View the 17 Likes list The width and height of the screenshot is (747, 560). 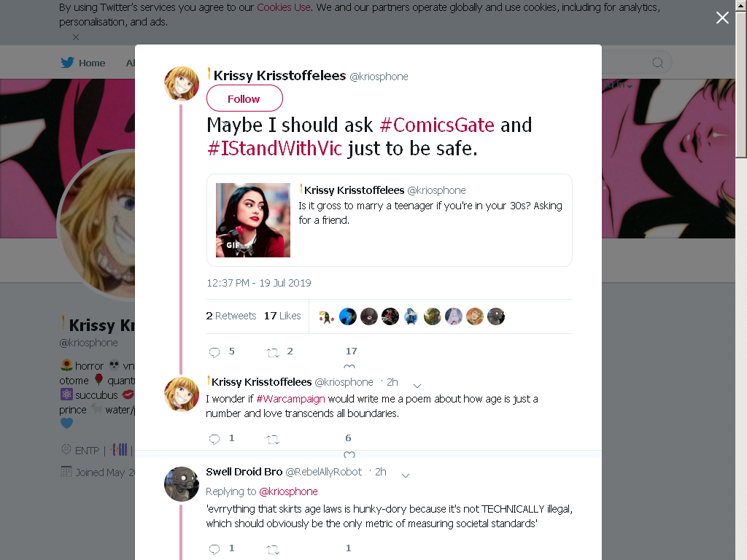pyautogui.click(x=282, y=316)
